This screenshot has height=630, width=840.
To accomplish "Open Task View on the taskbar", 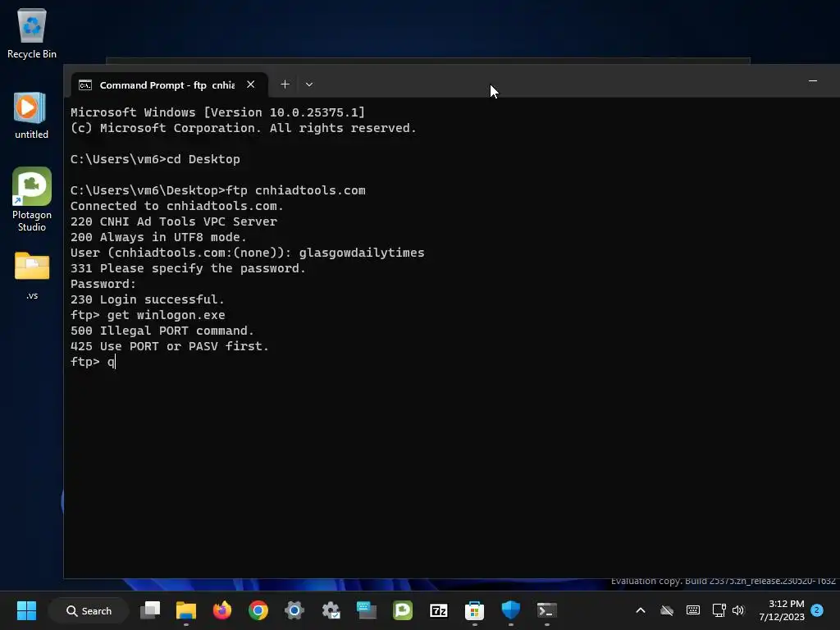I will click(151, 610).
